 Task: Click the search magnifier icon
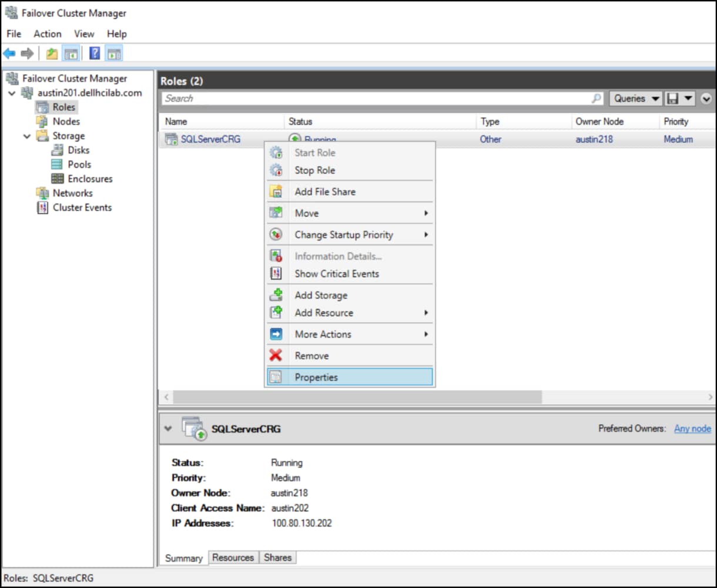(x=597, y=99)
